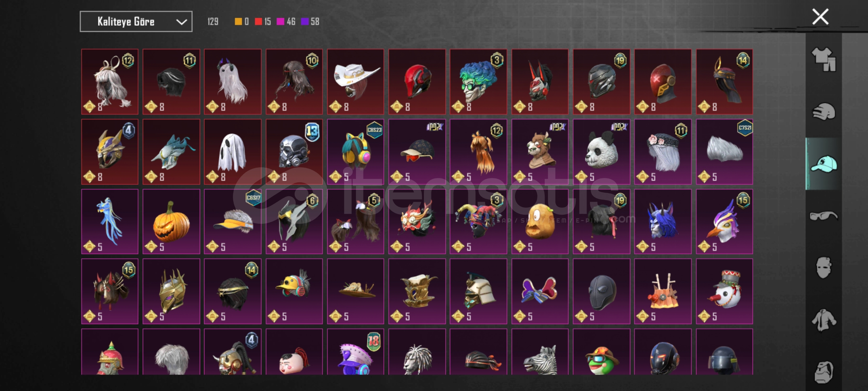The height and width of the screenshot is (391, 868).
Task: Click the dropdown chevron arrow next to Kaliteye Göre
Action: pos(181,22)
